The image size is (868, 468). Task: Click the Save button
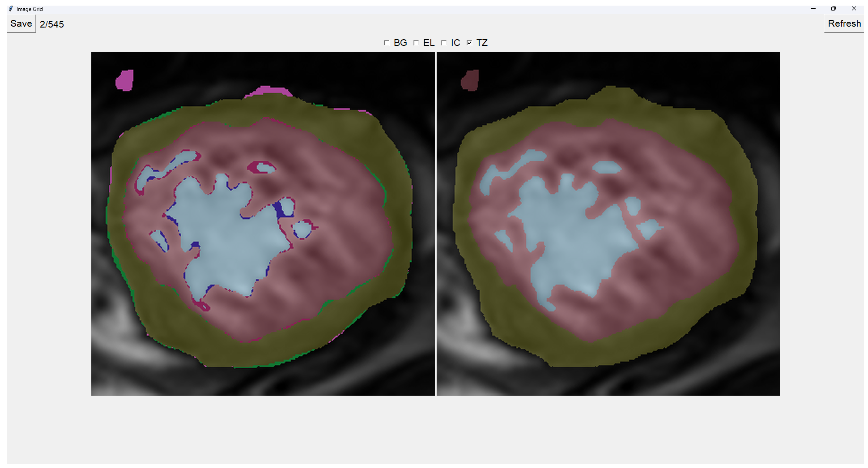[x=21, y=24]
